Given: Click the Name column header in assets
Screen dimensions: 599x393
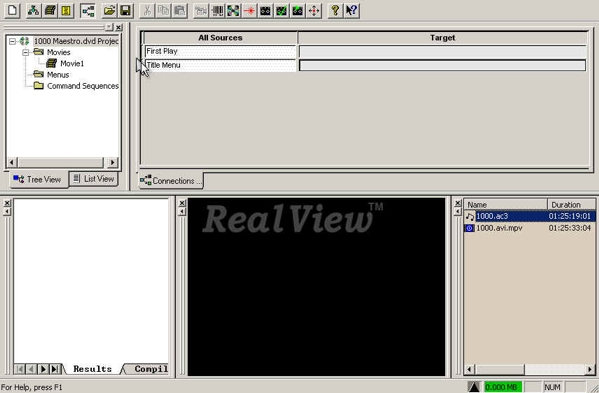Looking at the screenshot, I should tap(505, 205).
